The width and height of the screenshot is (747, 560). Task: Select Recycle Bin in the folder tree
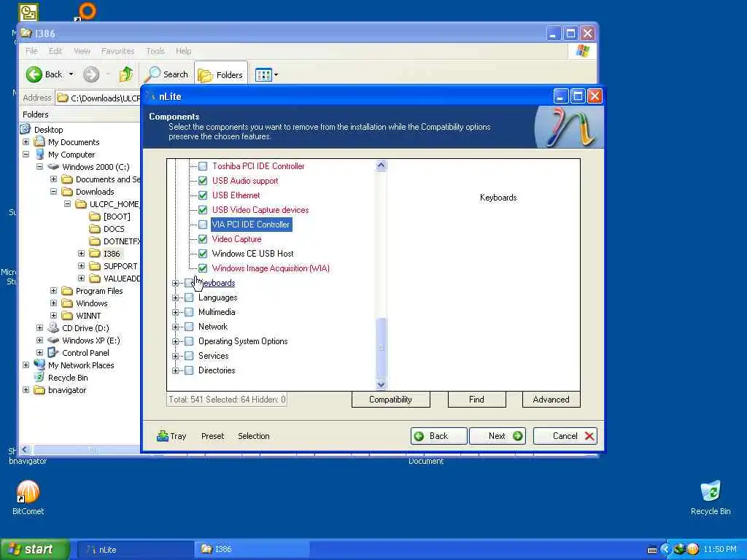(68, 378)
